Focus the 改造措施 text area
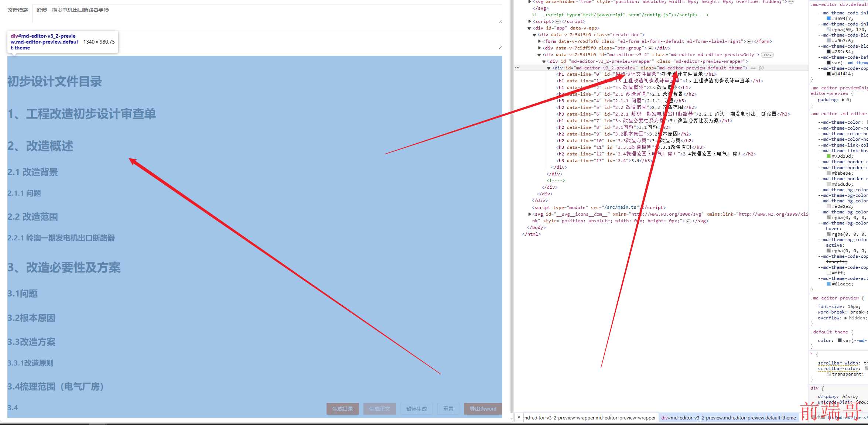Screen dimensions: 868x425 pos(267,14)
